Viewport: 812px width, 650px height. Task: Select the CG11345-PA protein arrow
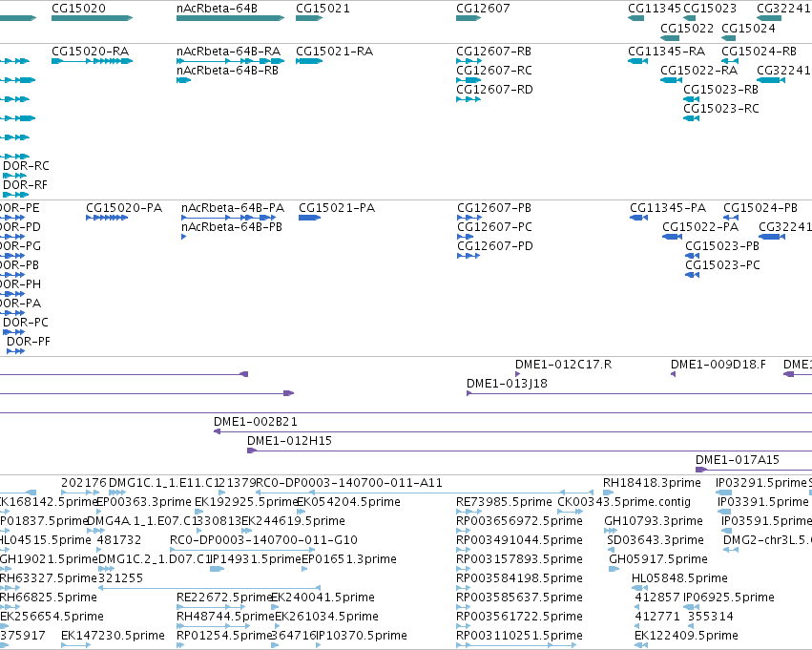639,218
